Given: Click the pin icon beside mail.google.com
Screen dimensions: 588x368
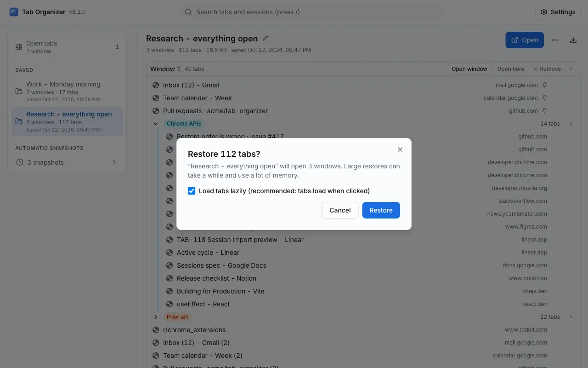Looking at the screenshot, I should point(544,85).
